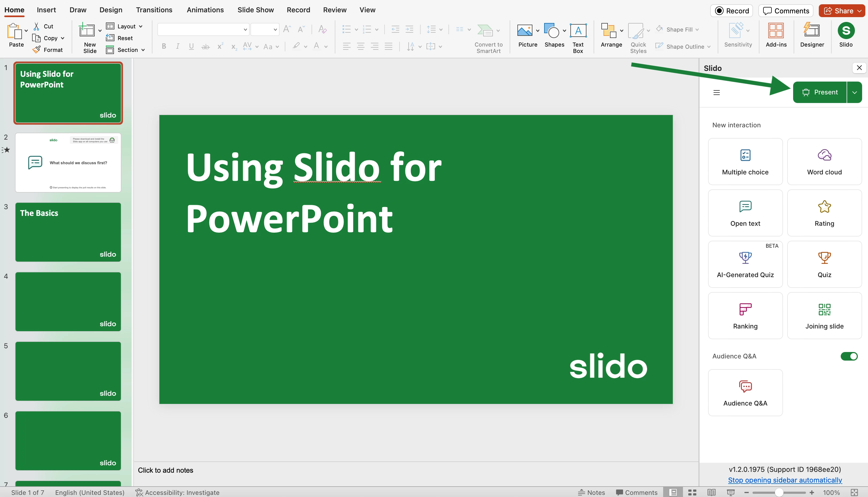This screenshot has width=868, height=497.
Task: Select slide 3 titled The Basics
Action: point(68,232)
